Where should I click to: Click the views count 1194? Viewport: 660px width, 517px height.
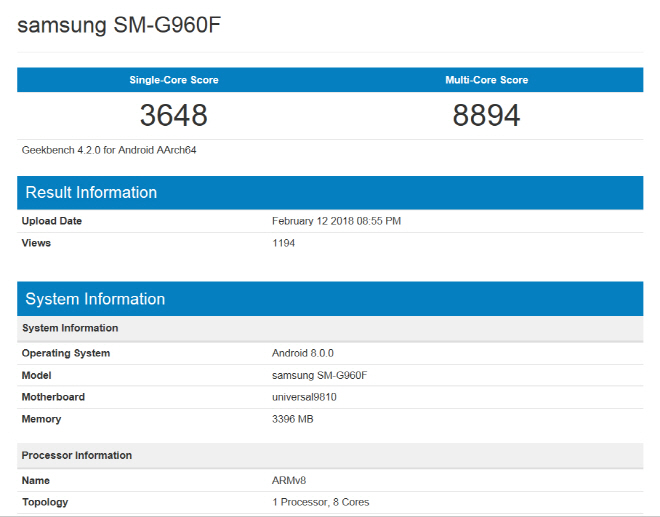(x=283, y=243)
